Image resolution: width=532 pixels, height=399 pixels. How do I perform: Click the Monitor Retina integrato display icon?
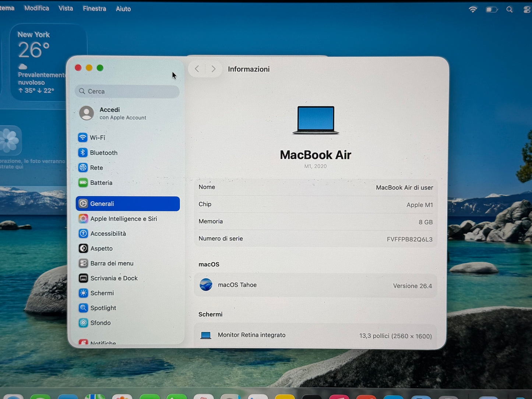pos(206,335)
